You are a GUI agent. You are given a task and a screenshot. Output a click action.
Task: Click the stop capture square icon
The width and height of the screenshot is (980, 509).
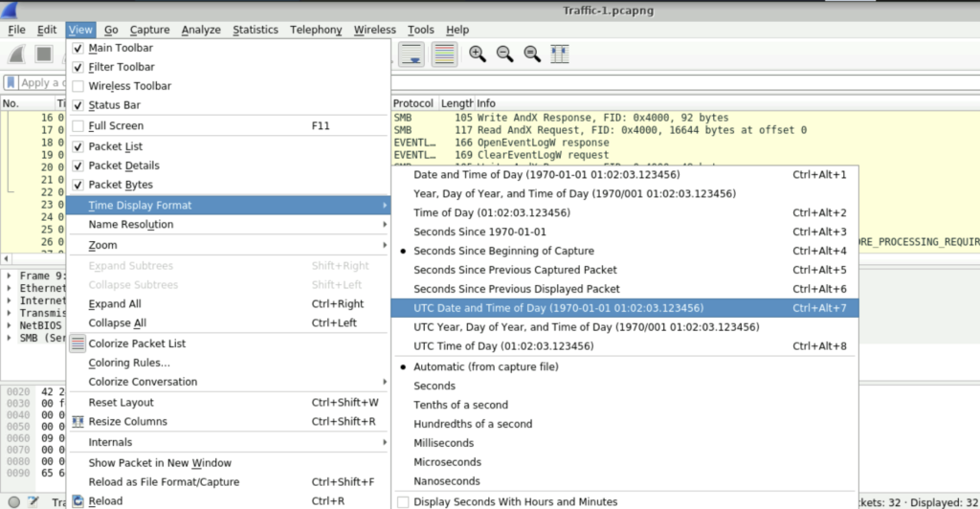point(44,54)
